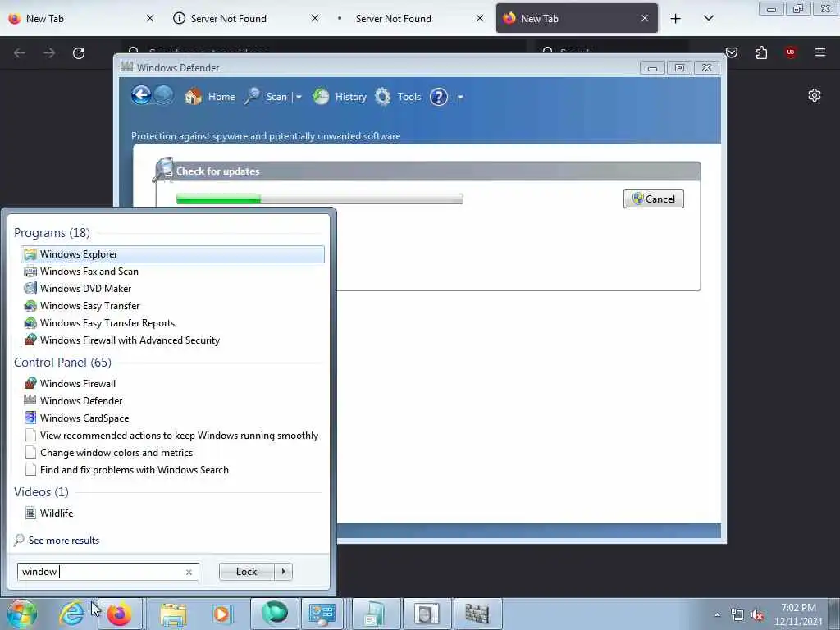Image resolution: width=840 pixels, height=630 pixels.
Task: Open Windows Firewall with Advanced Security
Action: (172, 340)
